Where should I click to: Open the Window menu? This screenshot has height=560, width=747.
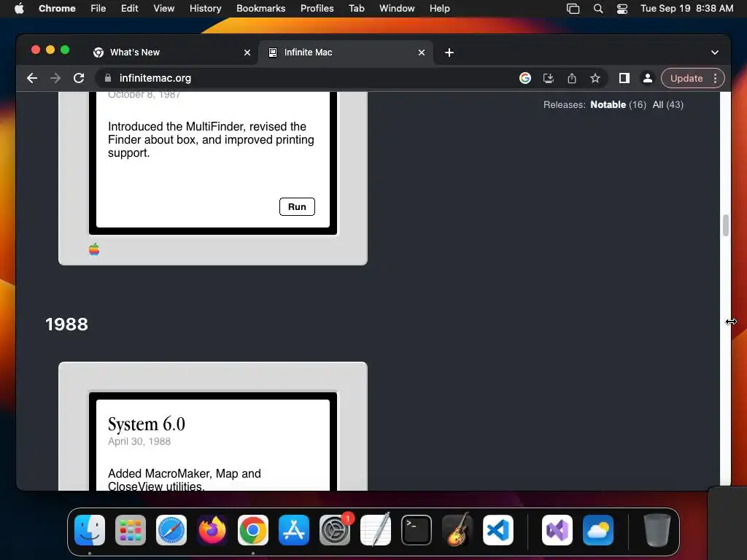pyautogui.click(x=397, y=8)
